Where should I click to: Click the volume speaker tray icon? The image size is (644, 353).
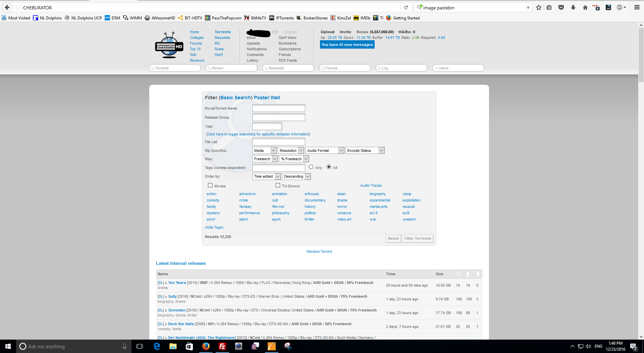(x=588, y=346)
